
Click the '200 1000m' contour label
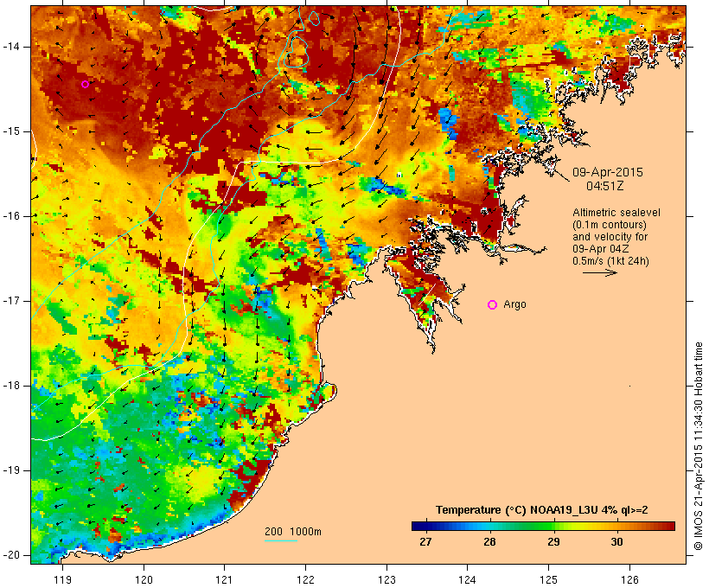[293, 532]
